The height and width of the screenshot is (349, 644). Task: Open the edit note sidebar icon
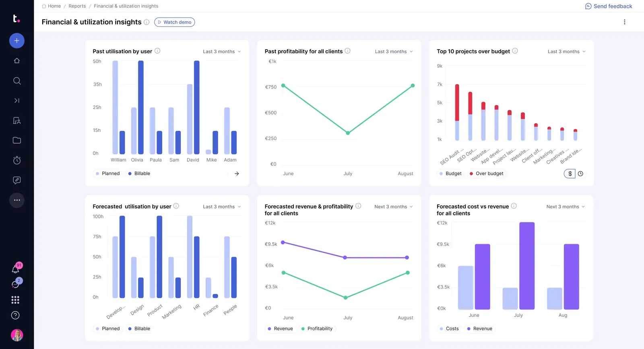17,180
